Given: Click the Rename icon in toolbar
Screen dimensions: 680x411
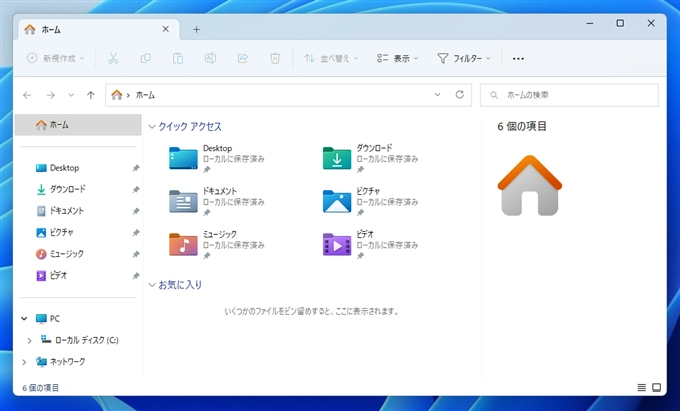Looking at the screenshot, I should 210,58.
